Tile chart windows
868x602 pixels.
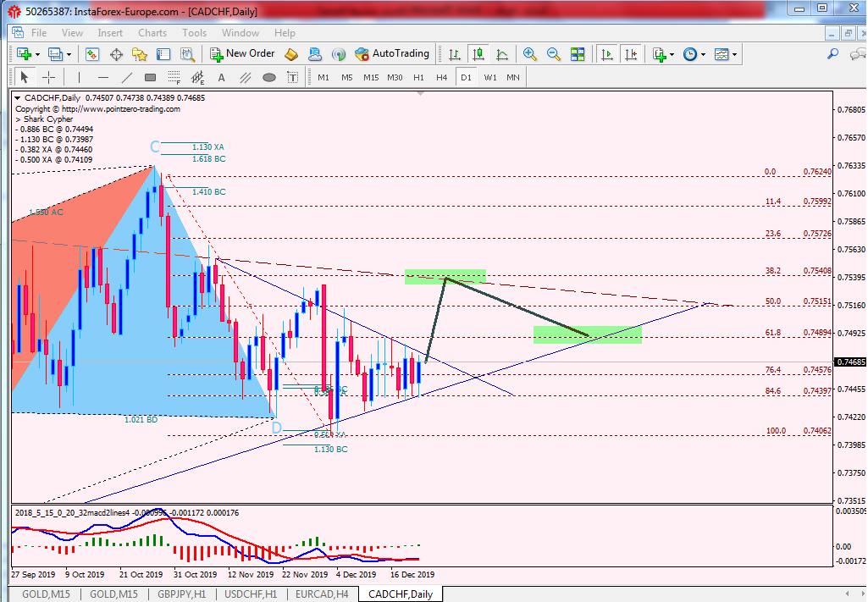(578, 54)
